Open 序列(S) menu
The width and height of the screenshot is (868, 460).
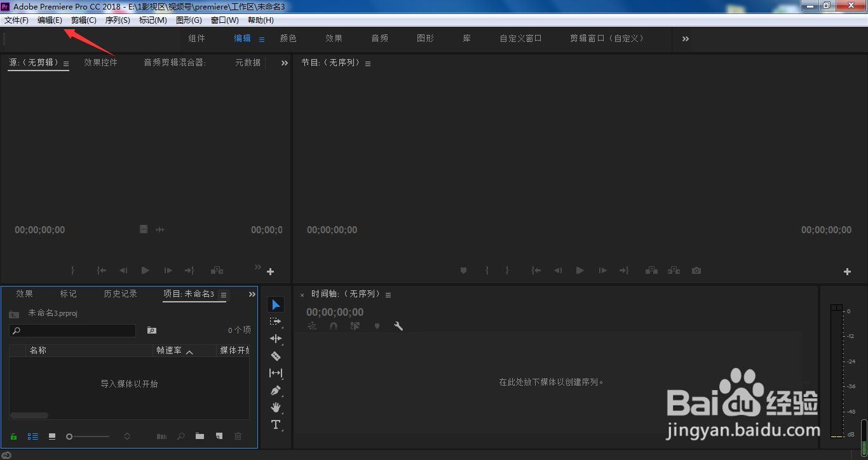click(x=118, y=20)
